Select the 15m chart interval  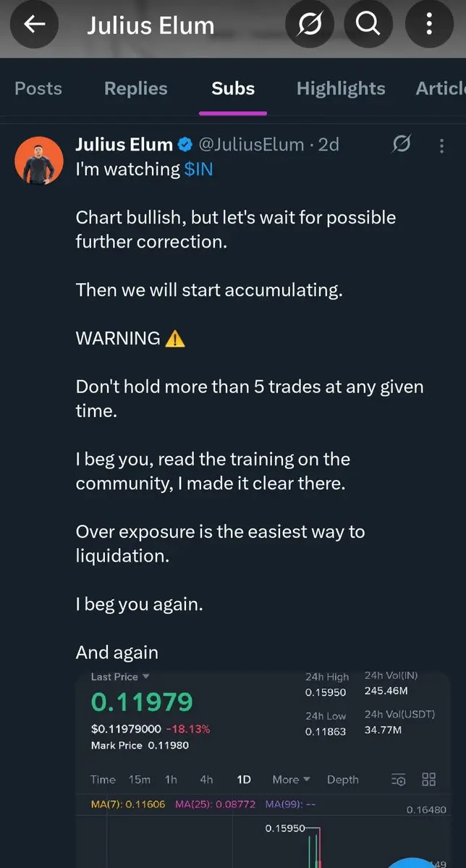(x=140, y=780)
